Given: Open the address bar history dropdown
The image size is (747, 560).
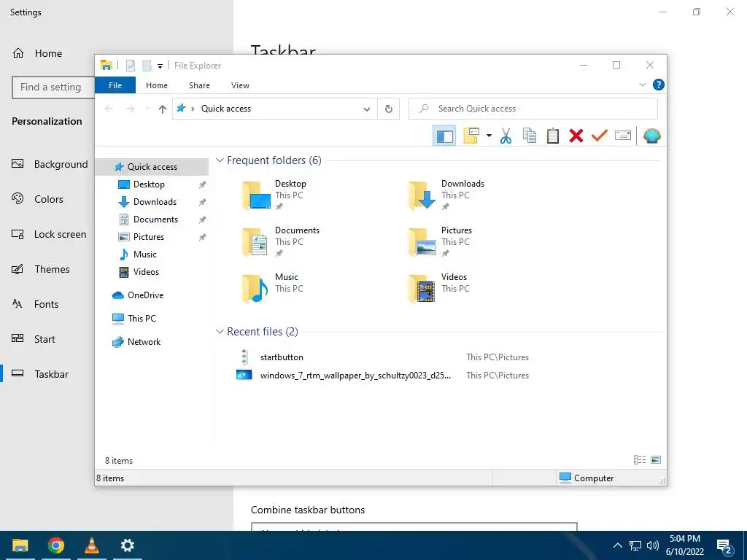Looking at the screenshot, I should (367, 109).
